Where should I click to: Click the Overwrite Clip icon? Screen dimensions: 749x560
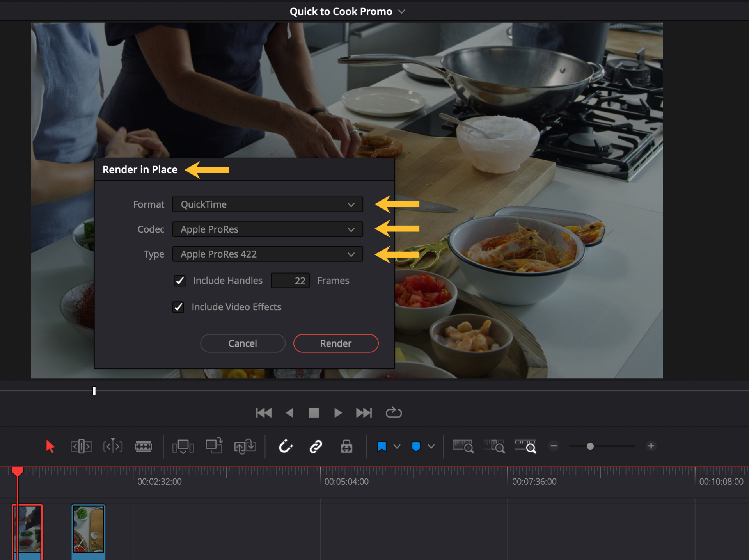pos(214,446)
